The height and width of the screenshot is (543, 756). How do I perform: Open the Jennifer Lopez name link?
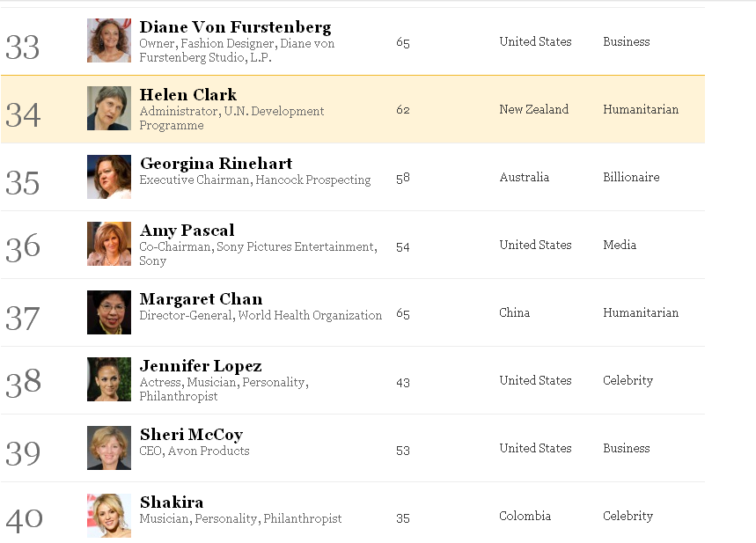(x=201, y=366)
